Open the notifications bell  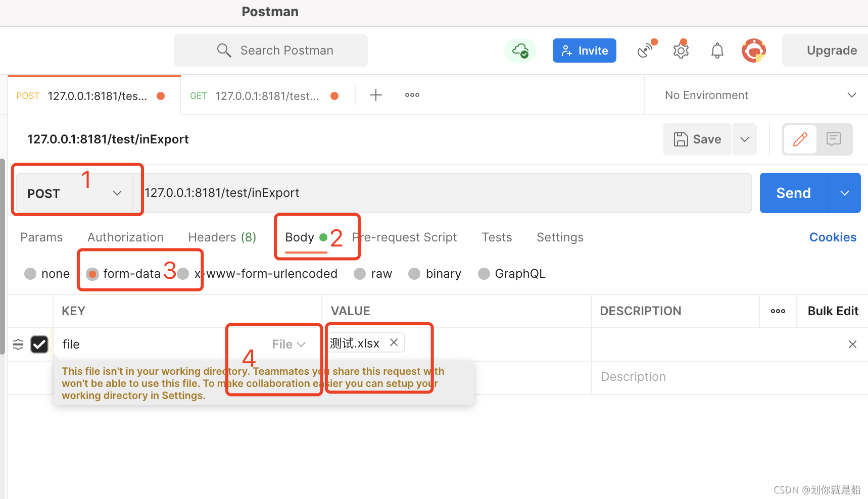pyautogui.click(x=717, y=51)
